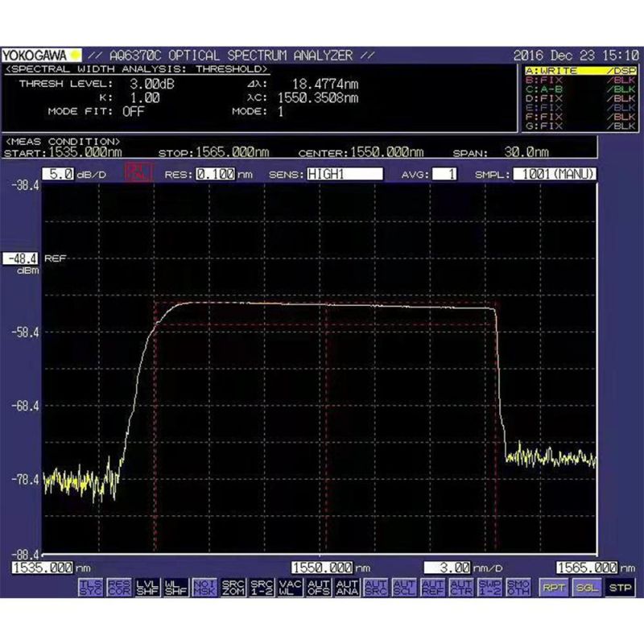Toggle the AUT SCL auto scale button
The height and width of the screenshot is (644, 644).
tap(404, 587)
